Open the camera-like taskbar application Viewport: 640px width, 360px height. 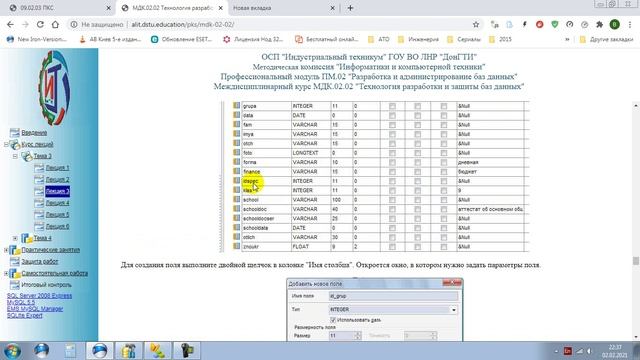(187, 351)
